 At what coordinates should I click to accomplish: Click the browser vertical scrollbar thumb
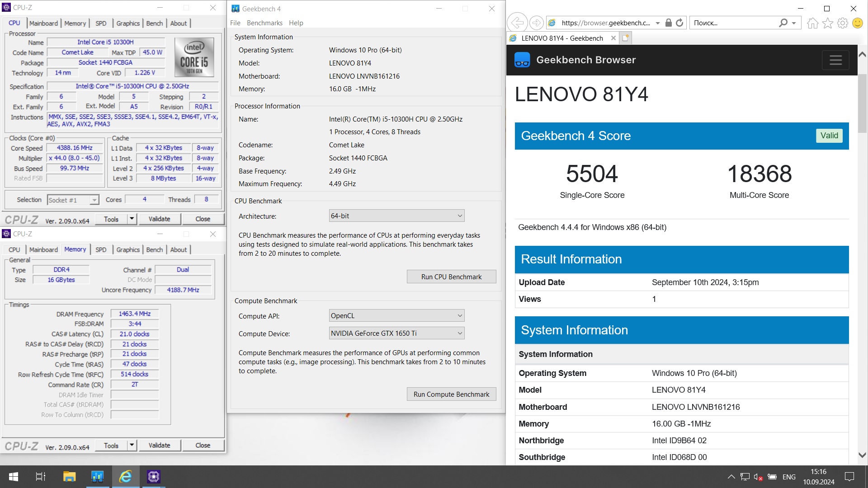click(862, 104)
